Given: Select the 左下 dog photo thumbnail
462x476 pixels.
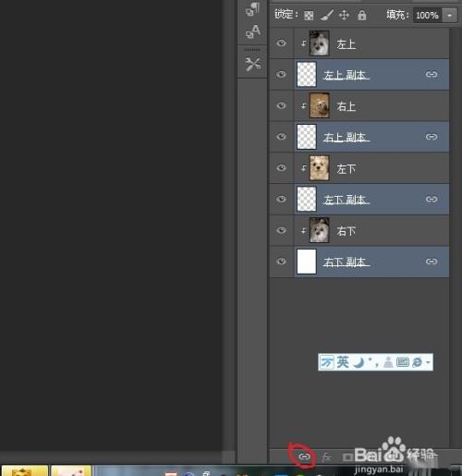Looking at the screenshot, I should click(320, 168).
